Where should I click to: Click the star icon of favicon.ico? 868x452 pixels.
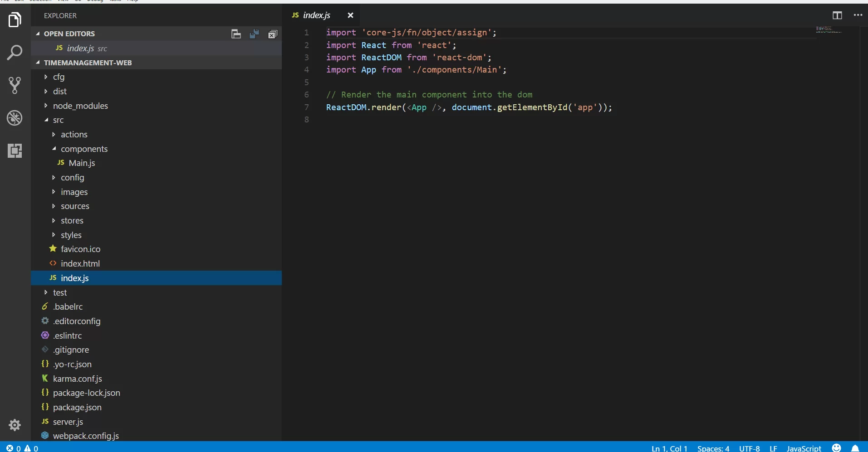(x=53, y=249)
